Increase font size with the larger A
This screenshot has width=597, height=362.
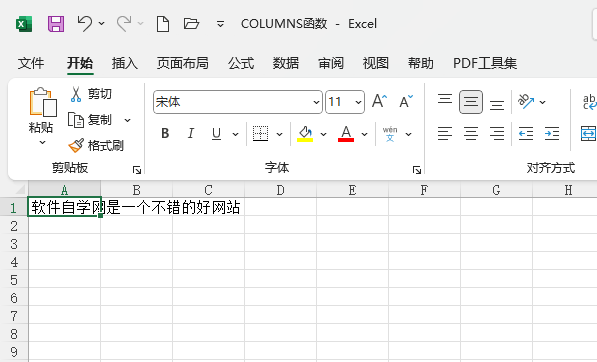pos(379,101)
